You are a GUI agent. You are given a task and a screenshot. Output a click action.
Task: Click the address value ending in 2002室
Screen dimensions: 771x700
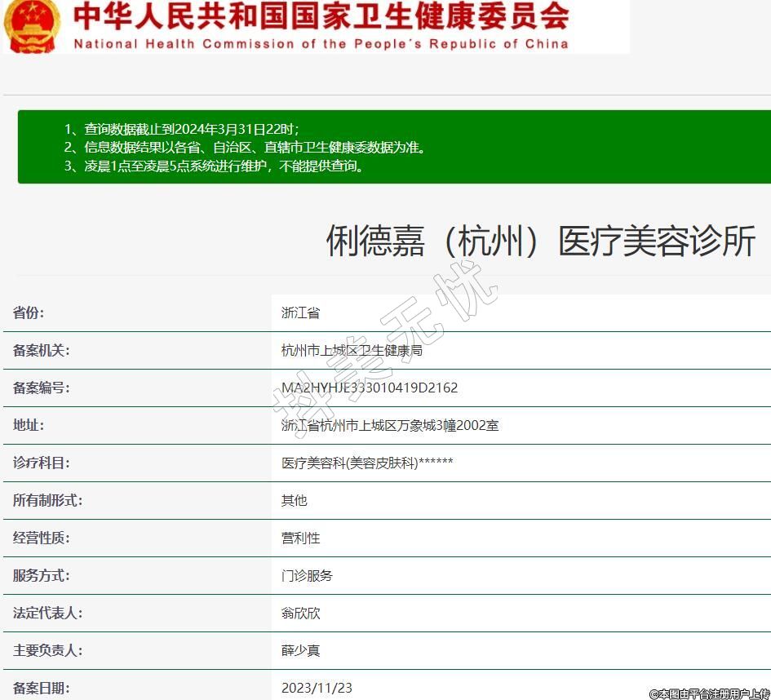tap(389, 425)
